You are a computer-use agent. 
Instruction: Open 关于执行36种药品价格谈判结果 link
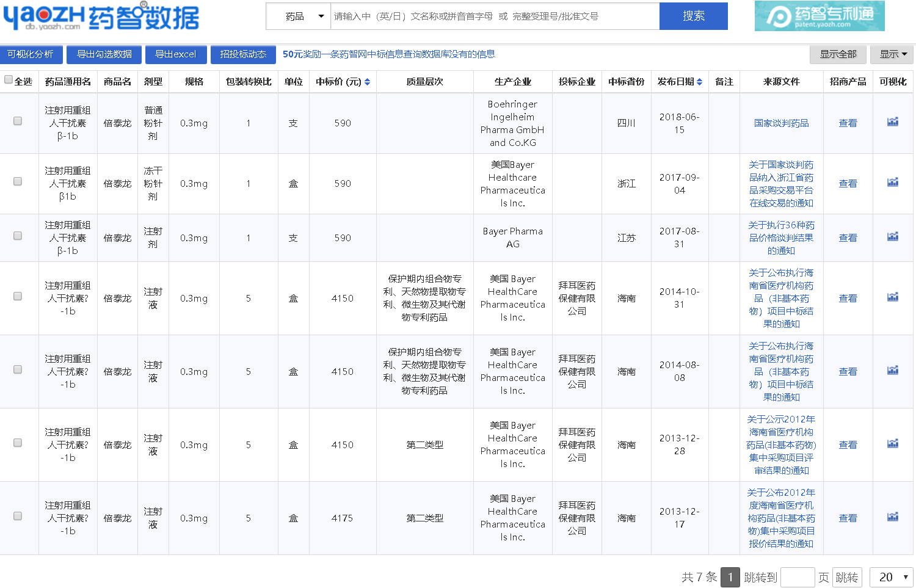[781, 238]
